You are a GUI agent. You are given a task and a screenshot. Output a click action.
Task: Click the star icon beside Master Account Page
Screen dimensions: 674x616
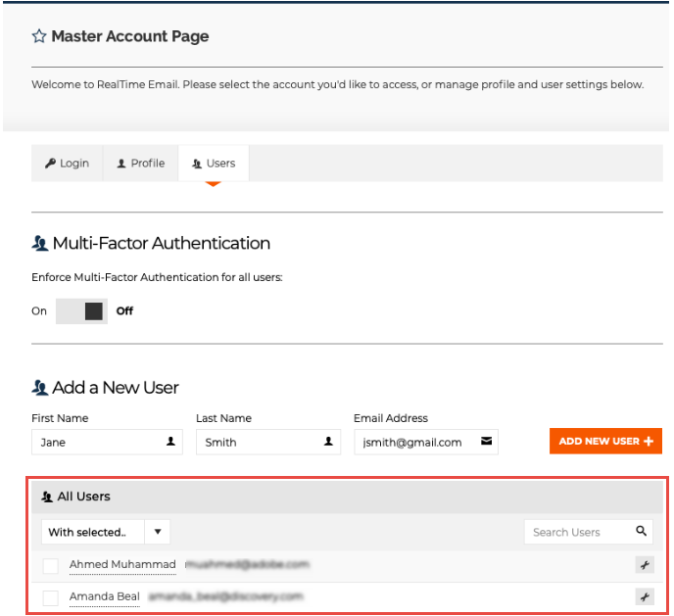[39, 36]
